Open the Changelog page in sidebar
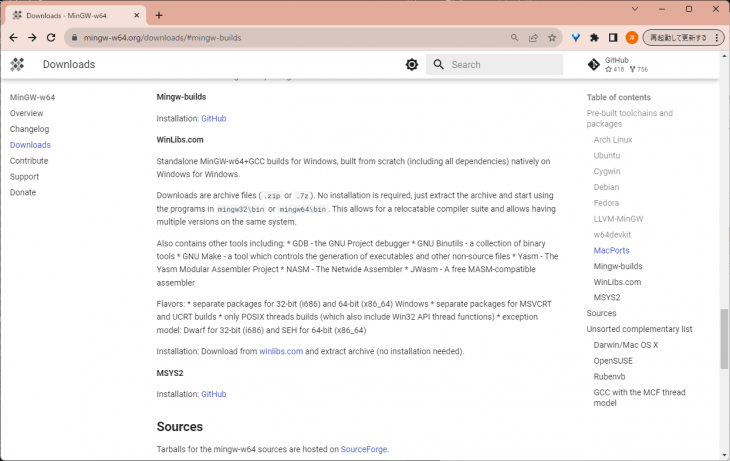This screenshot has width=730, height=461. [29, 129]
